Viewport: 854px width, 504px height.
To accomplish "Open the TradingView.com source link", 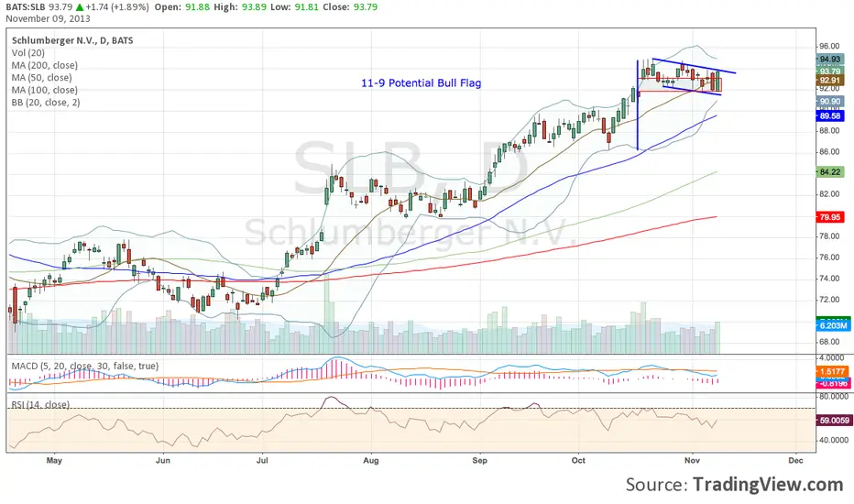I will point(768,484).
